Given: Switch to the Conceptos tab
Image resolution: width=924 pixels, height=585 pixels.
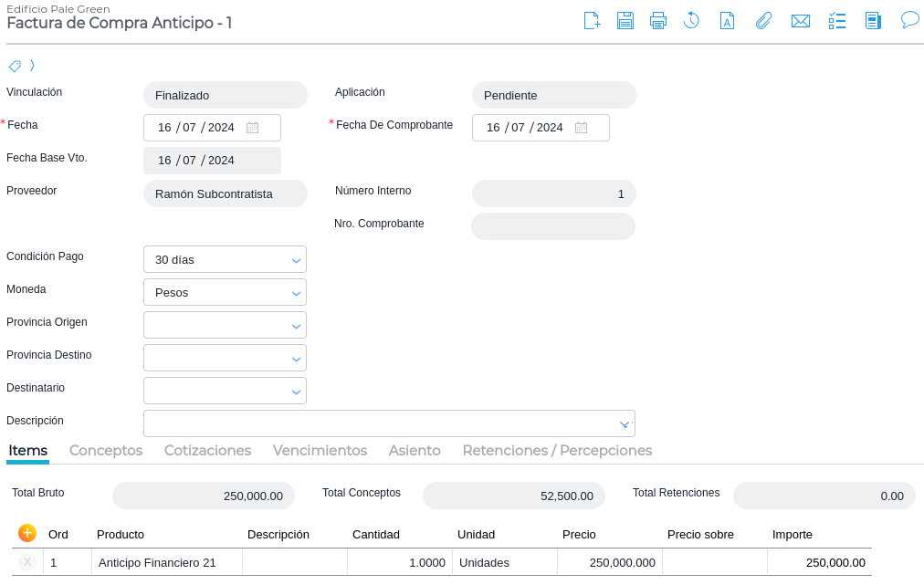Looking at the screenshot, I should pos(106,451).
